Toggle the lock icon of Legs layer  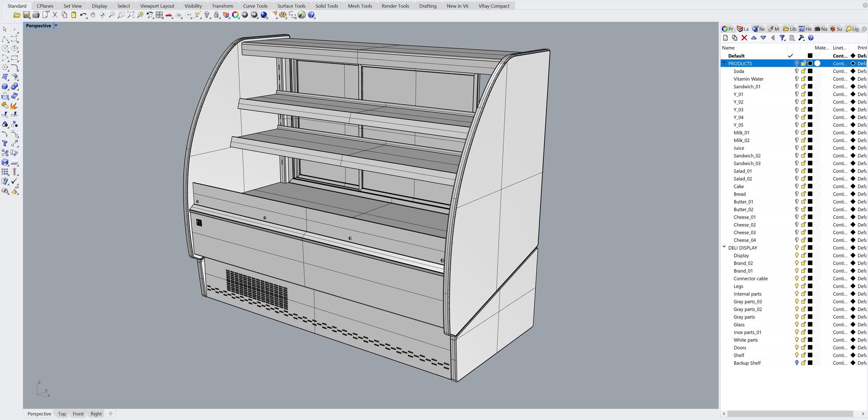pos(803,286)
